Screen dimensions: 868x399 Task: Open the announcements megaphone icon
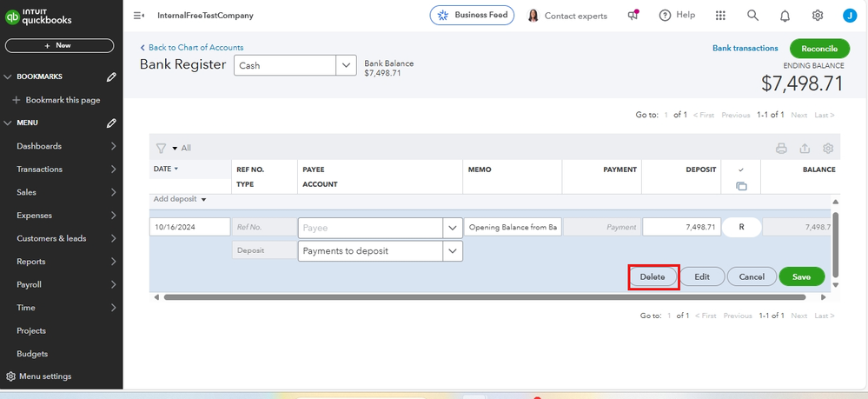point(633,16)
